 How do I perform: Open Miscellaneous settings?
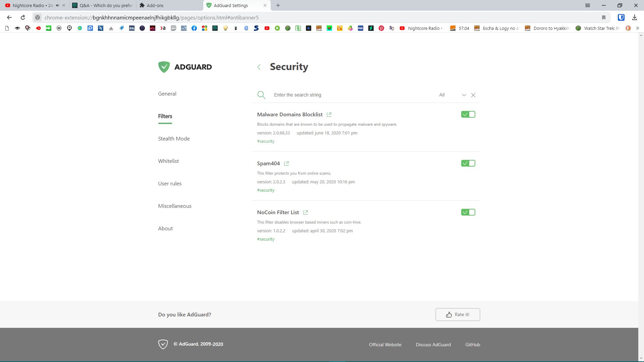click(x=175, y=206)
